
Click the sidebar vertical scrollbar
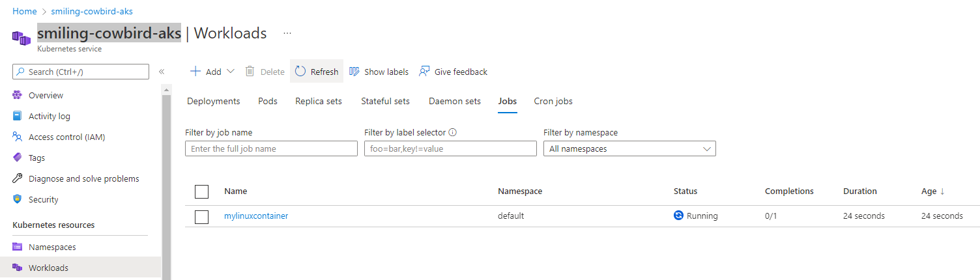(166, 182)
